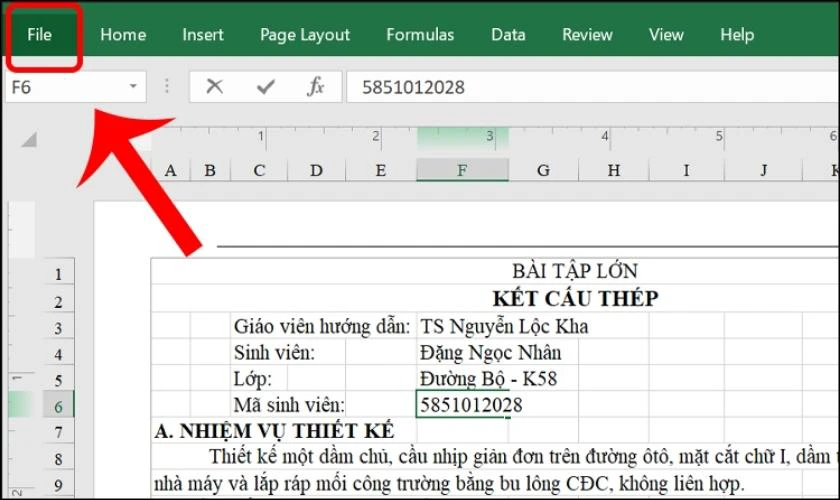Open the Help tab
Image resolution: width=840 pixels, height=500 pixels.
(737, 35)
